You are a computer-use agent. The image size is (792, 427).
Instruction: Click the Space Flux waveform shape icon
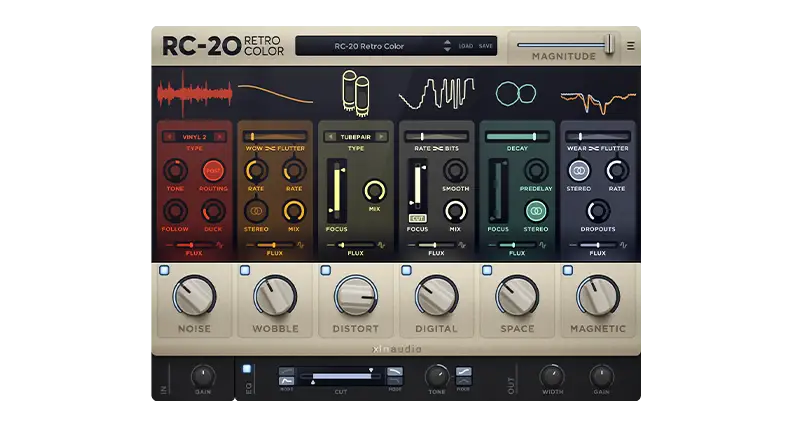coord(542,245)
